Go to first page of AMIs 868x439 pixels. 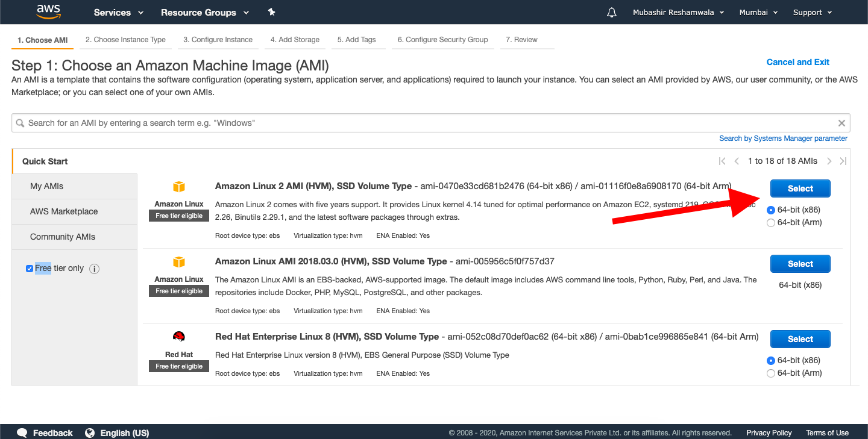coord(722,161)
